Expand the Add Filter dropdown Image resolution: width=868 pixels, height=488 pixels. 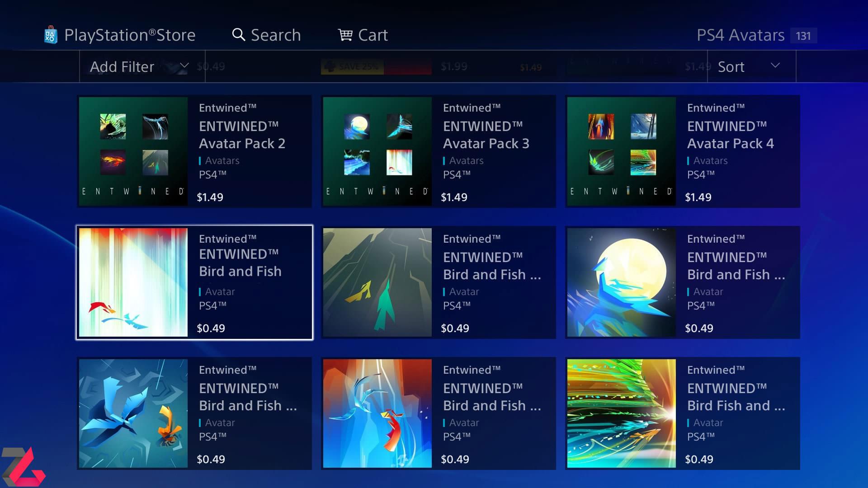[142, 66]
